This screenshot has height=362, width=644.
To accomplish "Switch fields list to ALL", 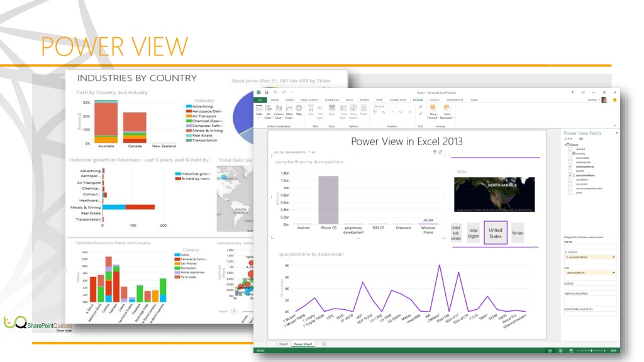I will point(581,139).
